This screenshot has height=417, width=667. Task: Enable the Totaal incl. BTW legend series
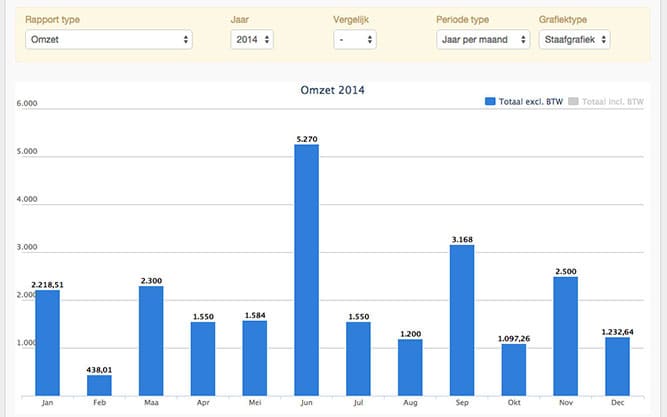tap(612, 102)
